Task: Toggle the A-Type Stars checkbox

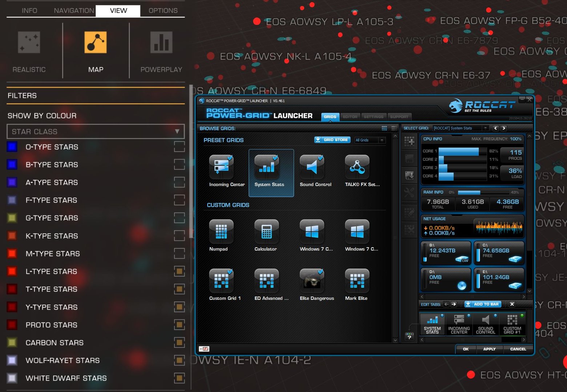Action: pyautogui.click(x=179, y=182)
